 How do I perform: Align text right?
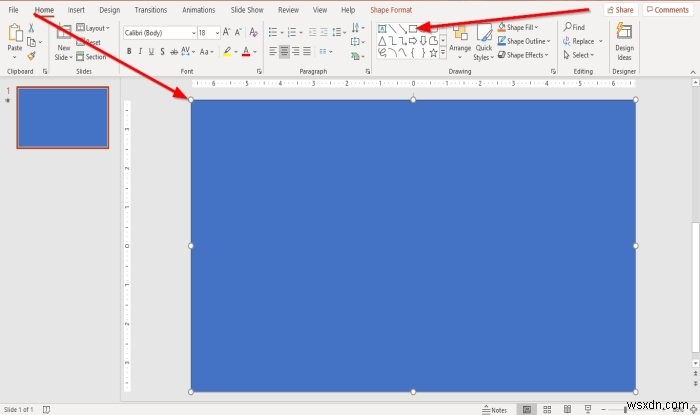(x=296, y=52)
